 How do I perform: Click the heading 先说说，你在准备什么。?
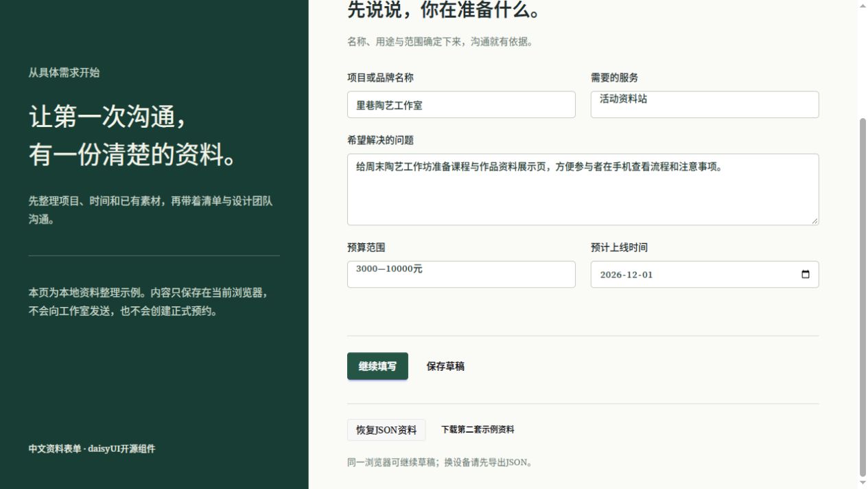[x=445, y=10]
